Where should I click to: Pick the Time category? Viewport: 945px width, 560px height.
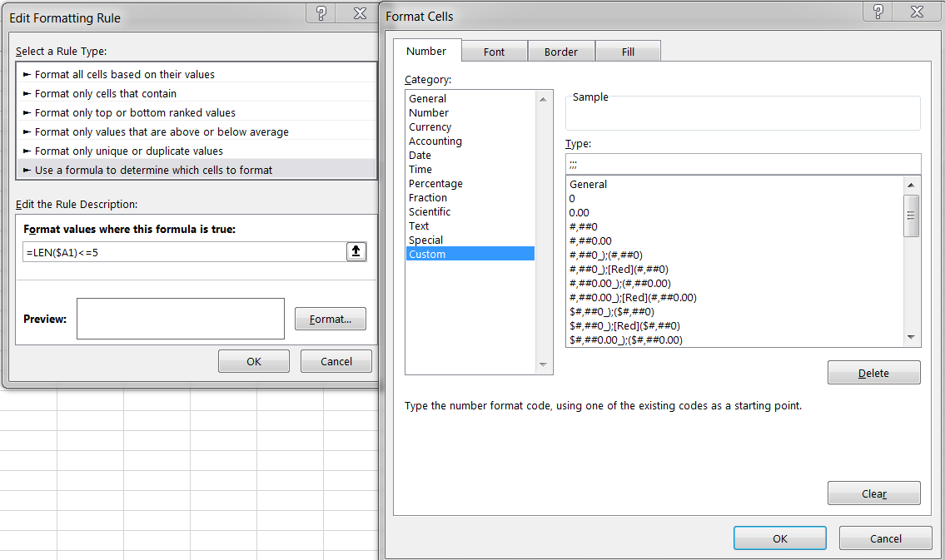[470, 169]
